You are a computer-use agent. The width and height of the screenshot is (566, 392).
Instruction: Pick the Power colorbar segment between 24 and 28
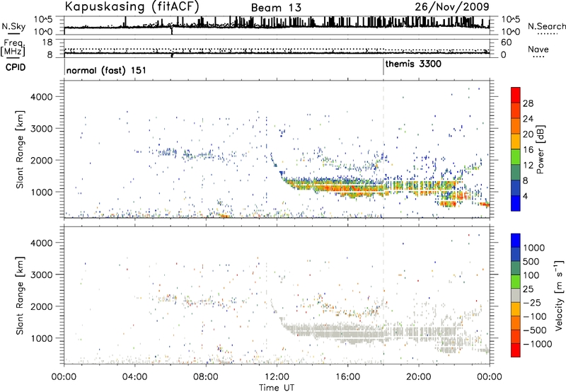coord(516,111)
